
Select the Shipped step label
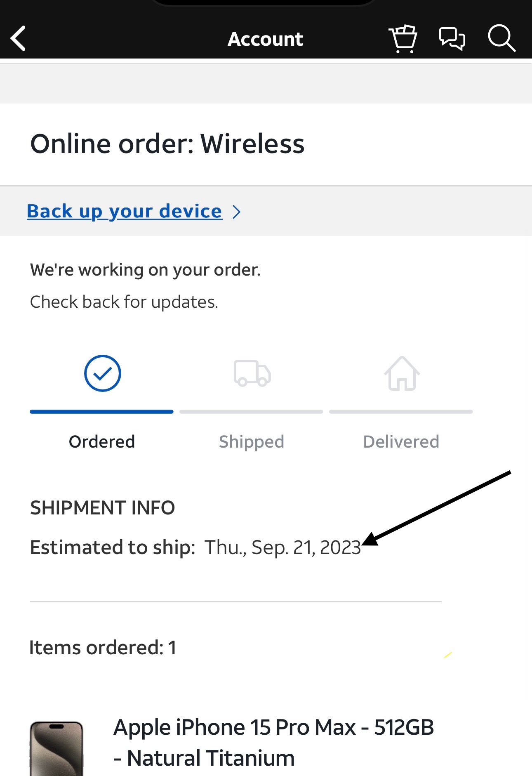click(x=252, y=441)
